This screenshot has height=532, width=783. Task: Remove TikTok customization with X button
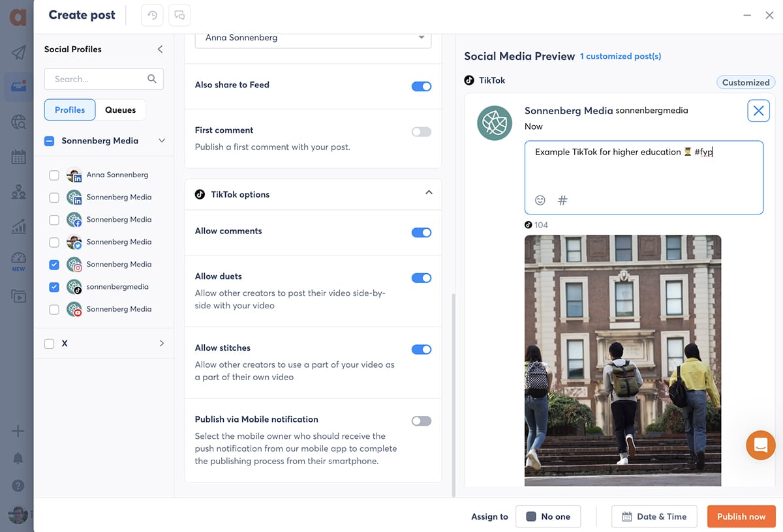pyautogui.click(x=758, y=111)
